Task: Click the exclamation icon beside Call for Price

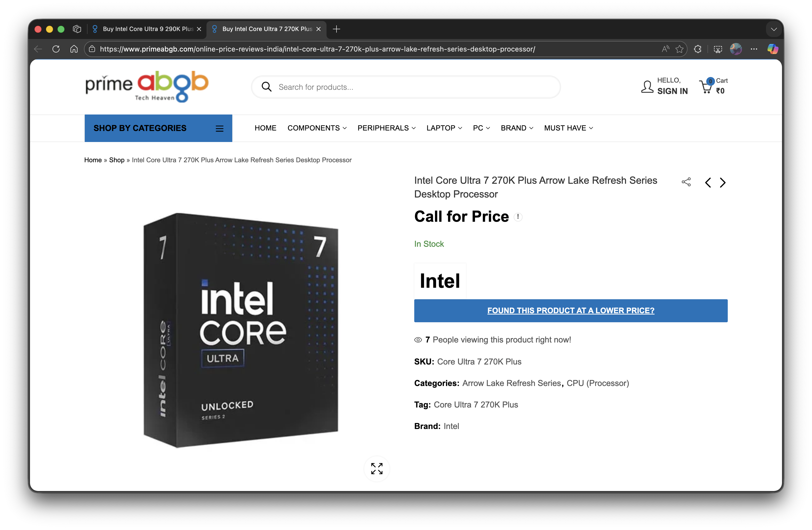Action: tap(518, 217)
